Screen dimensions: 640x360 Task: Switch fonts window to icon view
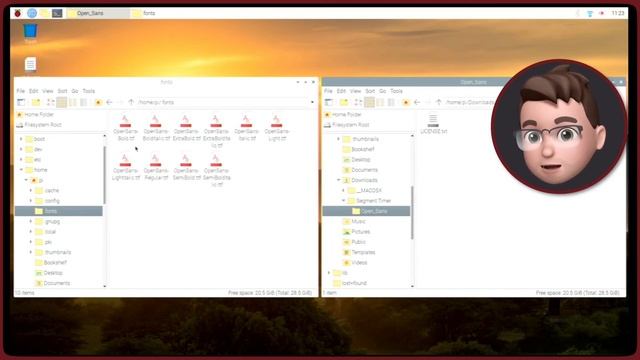51,102
